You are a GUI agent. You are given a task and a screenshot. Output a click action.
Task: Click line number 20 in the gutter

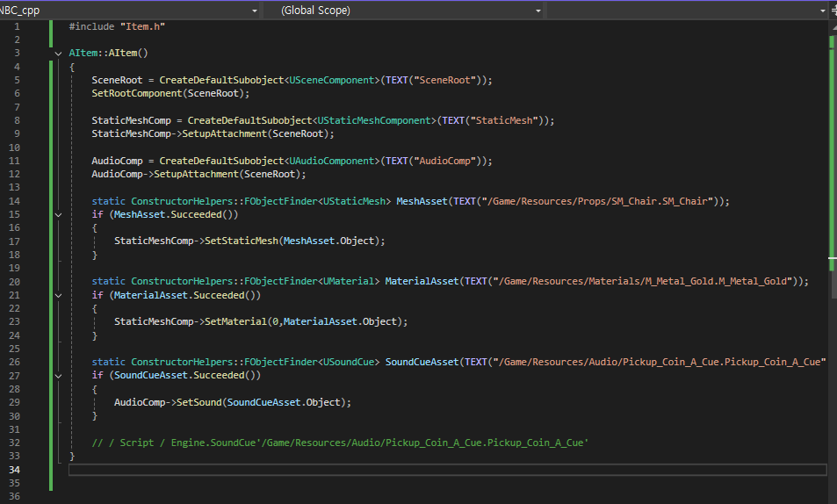point(14,282)
